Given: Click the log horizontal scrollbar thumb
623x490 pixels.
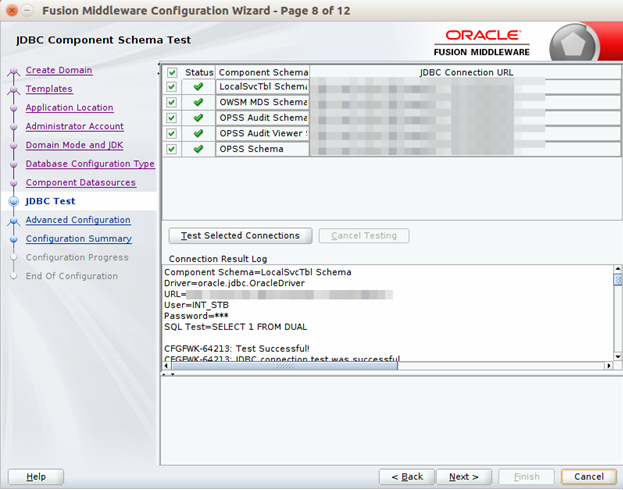Looking at the screenshot, I should [x=284, y=365].
